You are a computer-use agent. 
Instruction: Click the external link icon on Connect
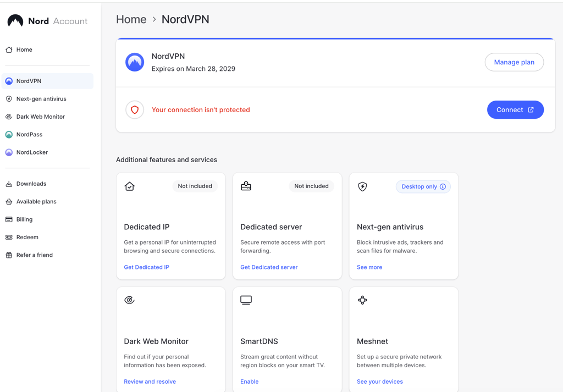coord(531,110)
